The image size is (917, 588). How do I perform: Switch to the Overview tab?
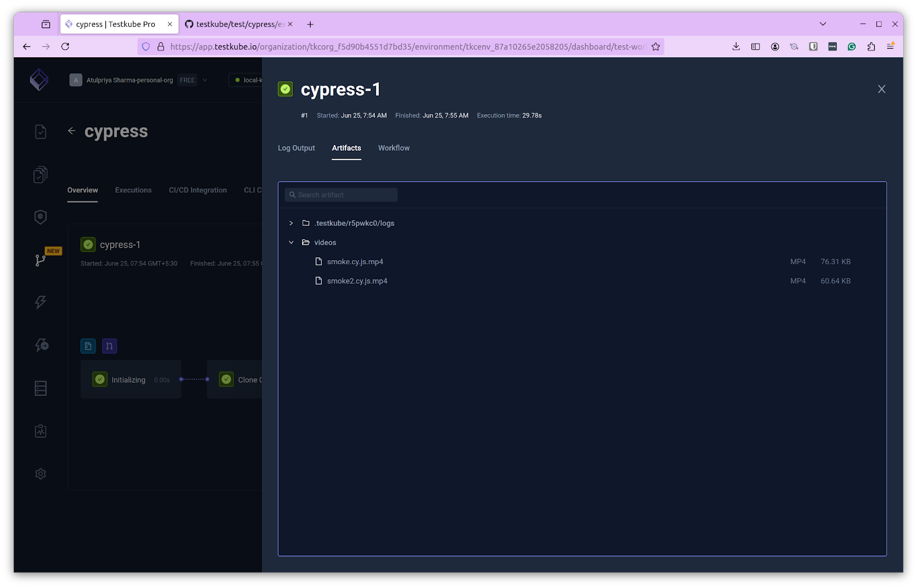[x=83, y=190]
